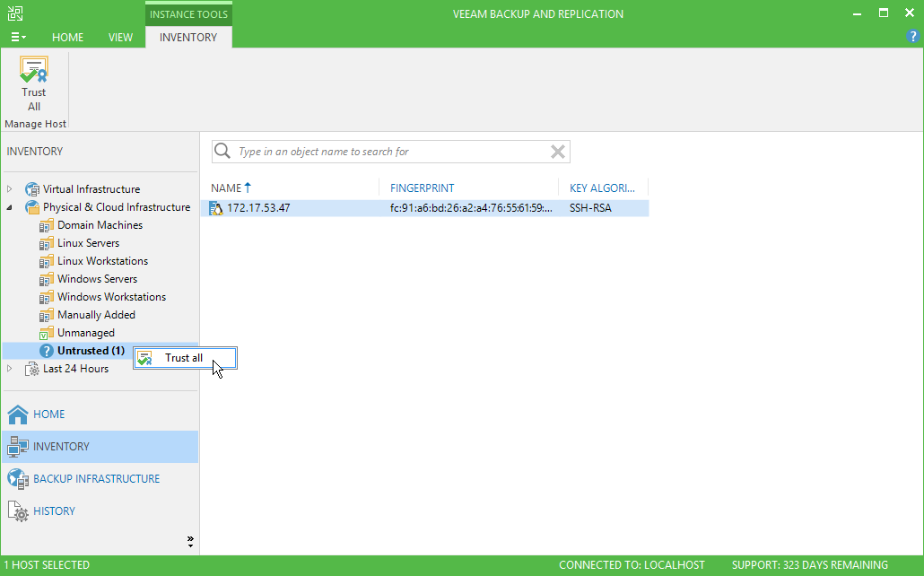This screenshot has width=924, height=576.
Task: Open the help question mark icon
Action: pos(912,36)
